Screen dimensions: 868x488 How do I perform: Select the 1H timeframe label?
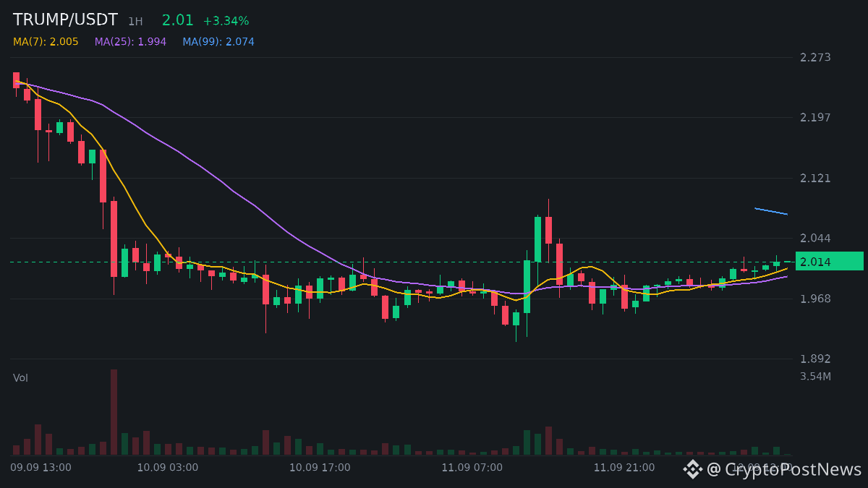coord(135,22)
